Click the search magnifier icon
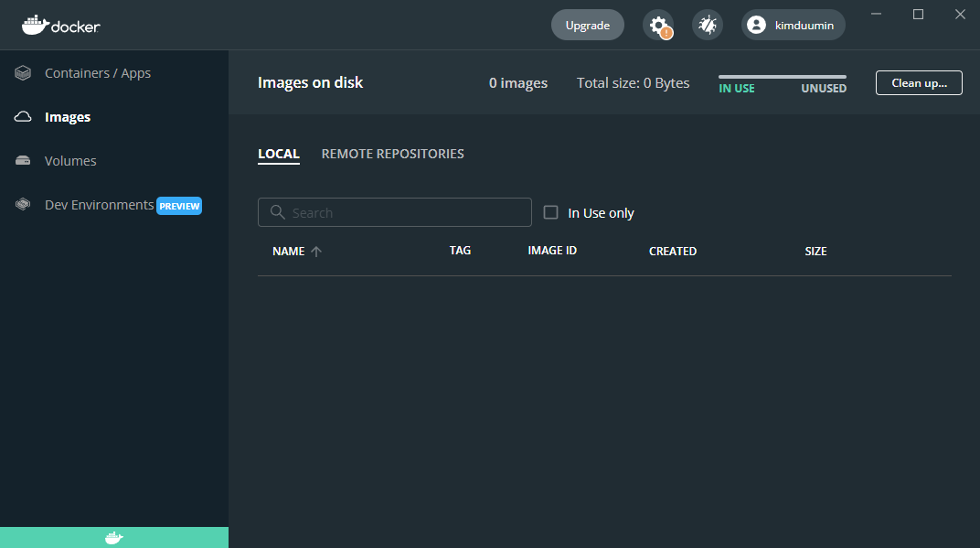Viewport: 980px width, 548px height. (278, 212)
